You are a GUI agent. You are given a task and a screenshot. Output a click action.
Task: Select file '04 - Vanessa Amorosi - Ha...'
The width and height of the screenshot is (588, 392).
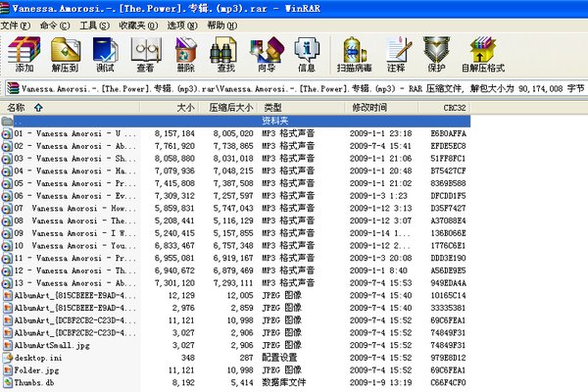(235, 171)
